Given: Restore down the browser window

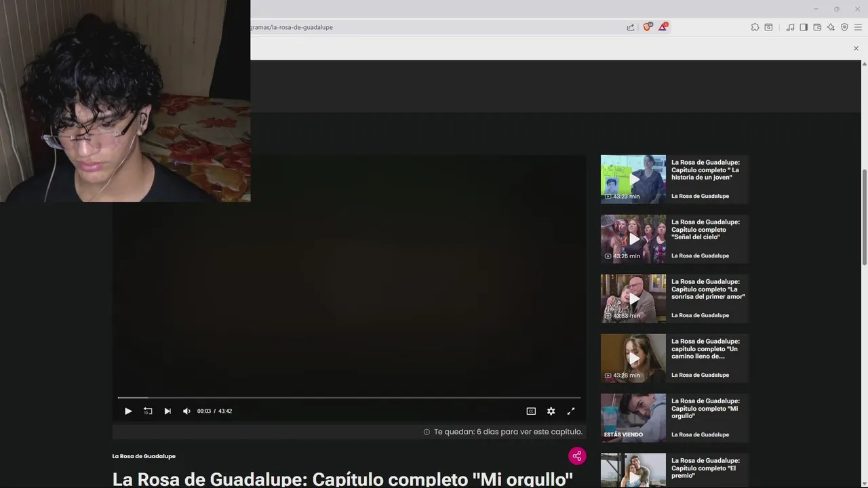Looking at the screenshot, I should click(836, 9).
